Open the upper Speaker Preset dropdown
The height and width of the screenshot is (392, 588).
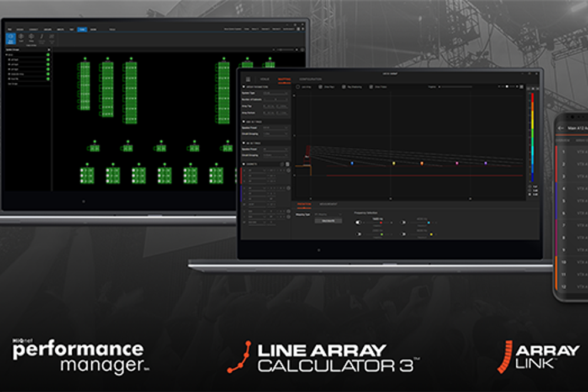tap(275, 128)
